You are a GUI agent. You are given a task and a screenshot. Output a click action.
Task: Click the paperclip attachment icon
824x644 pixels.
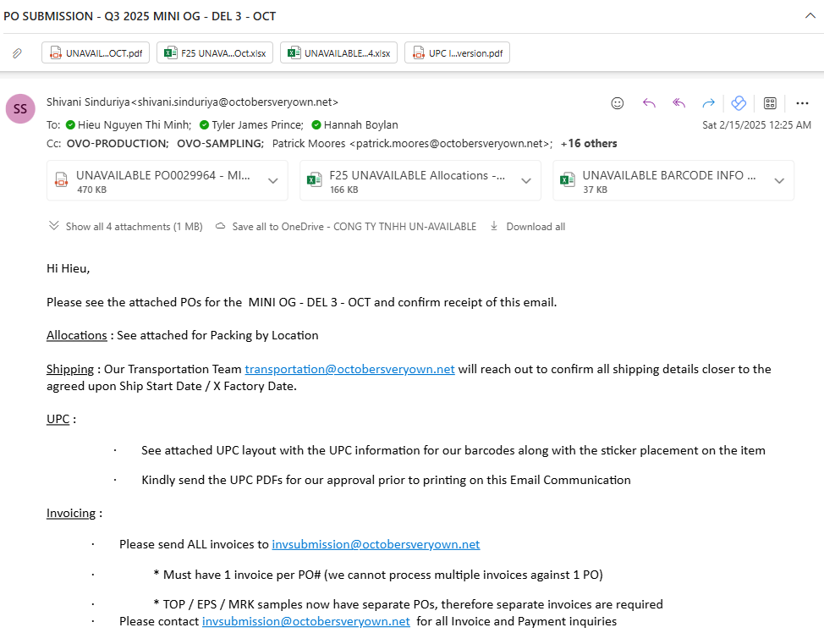click(17, 53)
